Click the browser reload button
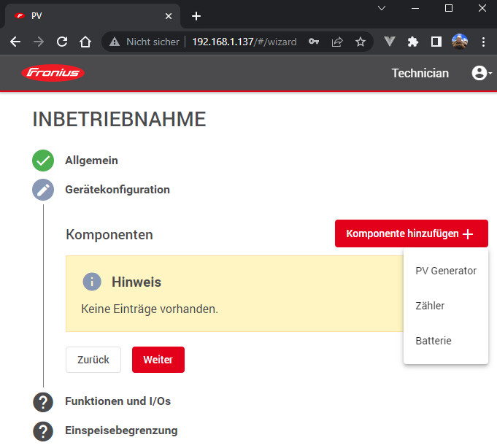This screenshot has width=497, height=448. (62, 42)
